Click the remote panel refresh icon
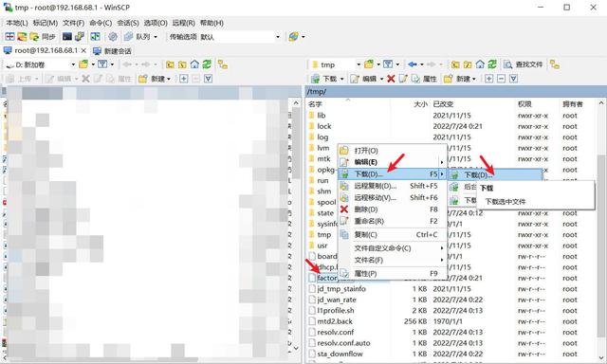This screenshot has height=364, width=607. tap(492, 64)
